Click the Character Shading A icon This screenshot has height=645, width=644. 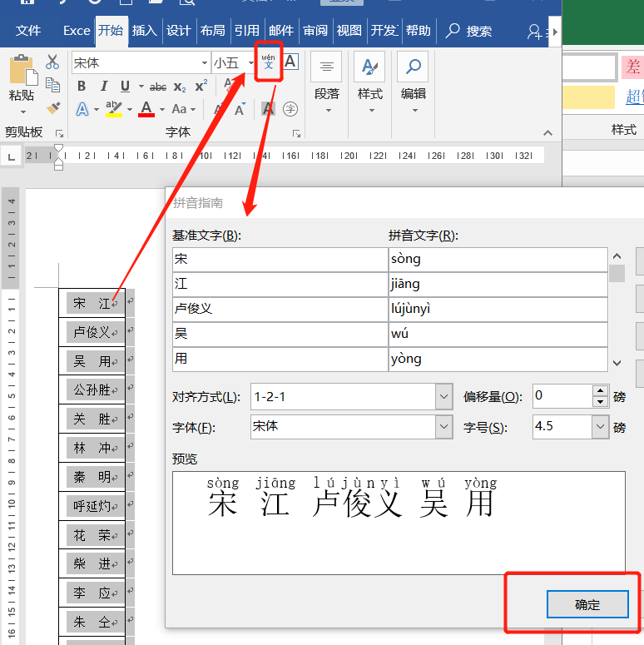coord(268,109)
